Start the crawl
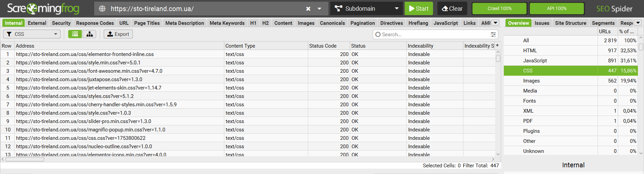644x174 pixels. coord(419,9)
